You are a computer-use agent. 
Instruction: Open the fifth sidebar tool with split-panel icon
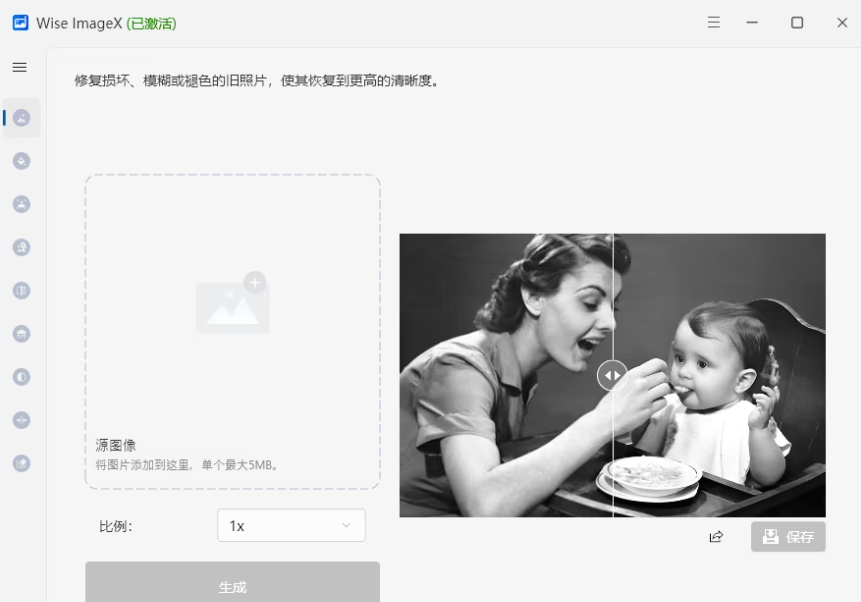(21, 291)
